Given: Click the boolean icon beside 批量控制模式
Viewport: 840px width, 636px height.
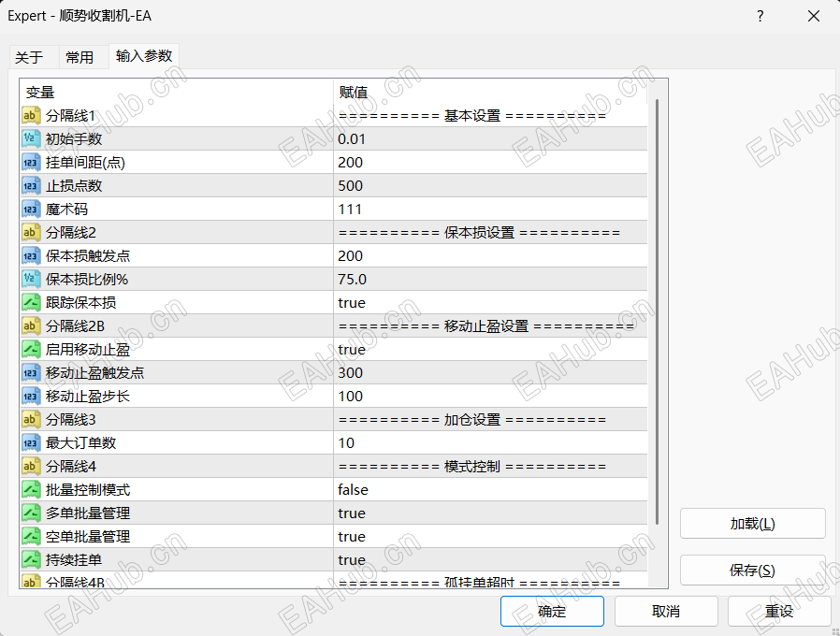Looking at the screenshot, I should point(31,490).
